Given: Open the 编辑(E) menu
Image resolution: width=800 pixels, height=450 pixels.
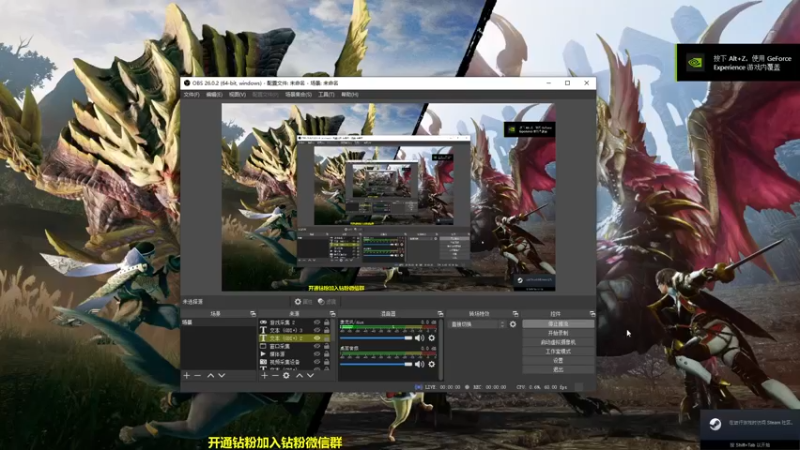Looking at the screenshot, I should pyautogui.click(x=214, y=94).
